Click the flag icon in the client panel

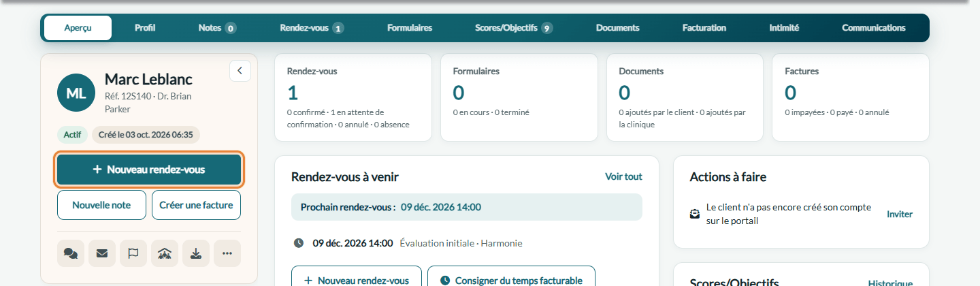pyautogui.click(x=133, y=253)
